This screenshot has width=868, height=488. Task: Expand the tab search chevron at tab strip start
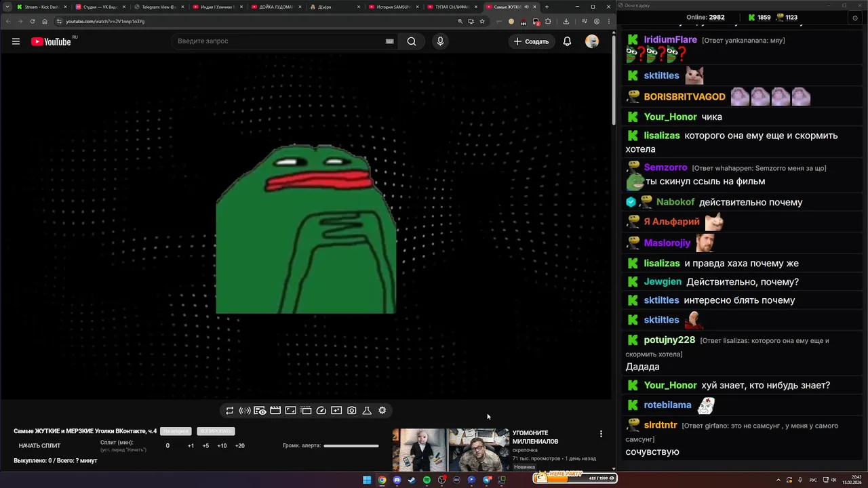(7, 7)
